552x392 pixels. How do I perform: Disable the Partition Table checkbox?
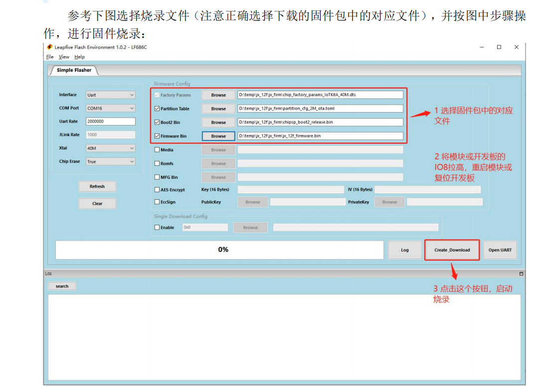click(x=157, y=109)
